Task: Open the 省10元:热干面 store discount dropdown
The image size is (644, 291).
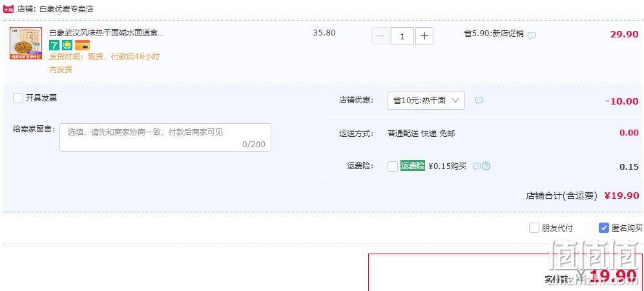Action: [426, 101]
